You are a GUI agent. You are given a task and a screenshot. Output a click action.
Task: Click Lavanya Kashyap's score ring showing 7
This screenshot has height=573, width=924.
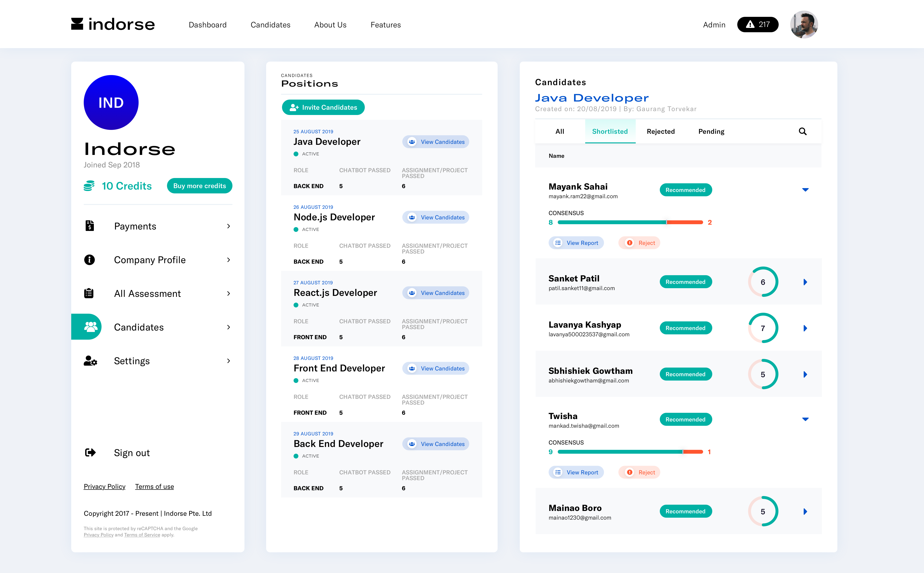click(x=763, y=328)
